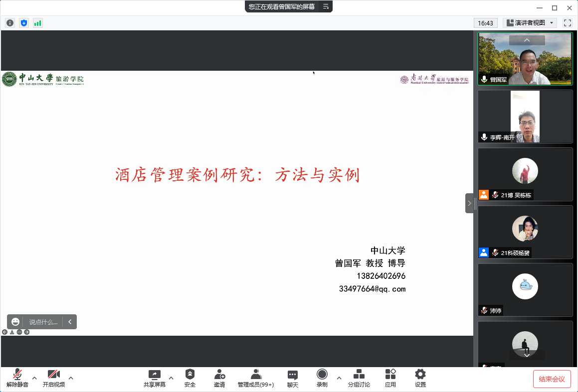578x392 pixels.
Task: Expand share screen options arrow
Action: point(171,378)
